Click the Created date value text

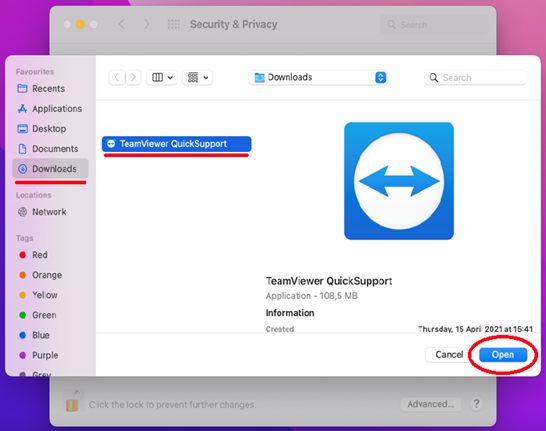tap(475, 329)
